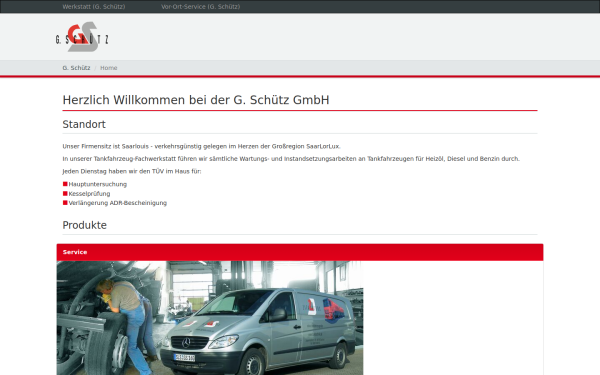Click the Produkte section heading
This screenshot has width=600, height=375.
[85, 225]
